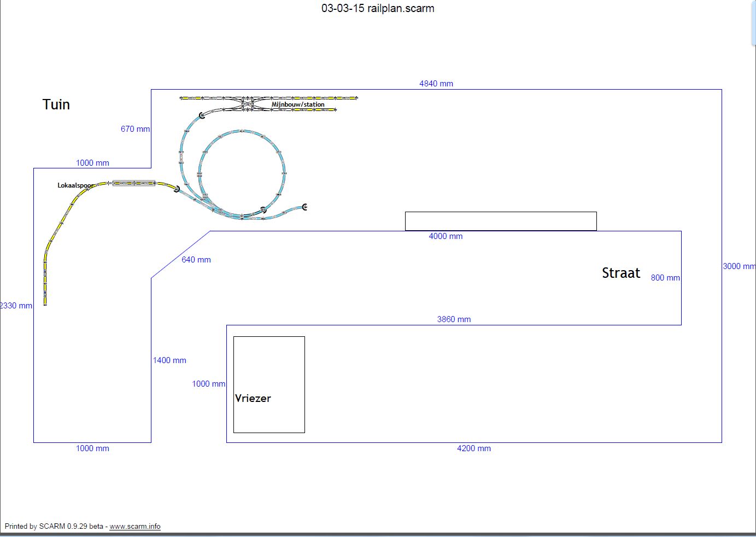The image size is (756, 537).
Task: Click the 3000 mm dimension label
Action: [x=739, y=266]
